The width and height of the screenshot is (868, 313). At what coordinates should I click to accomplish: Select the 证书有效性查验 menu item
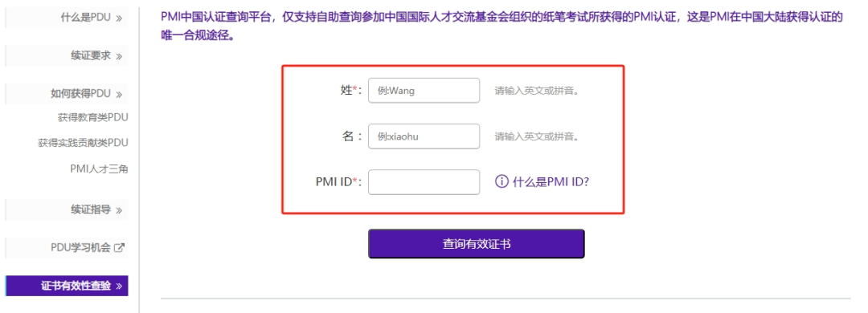67,286
